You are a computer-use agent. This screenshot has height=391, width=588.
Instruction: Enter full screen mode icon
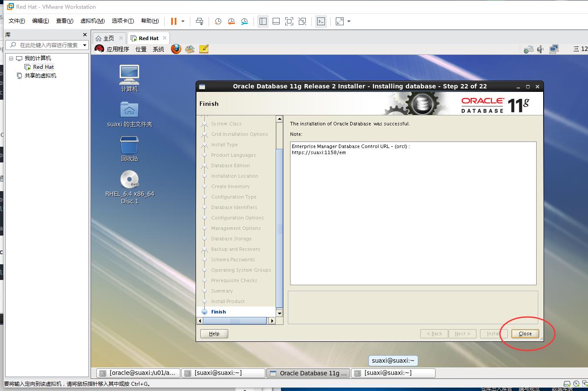[x=289, y=21]
